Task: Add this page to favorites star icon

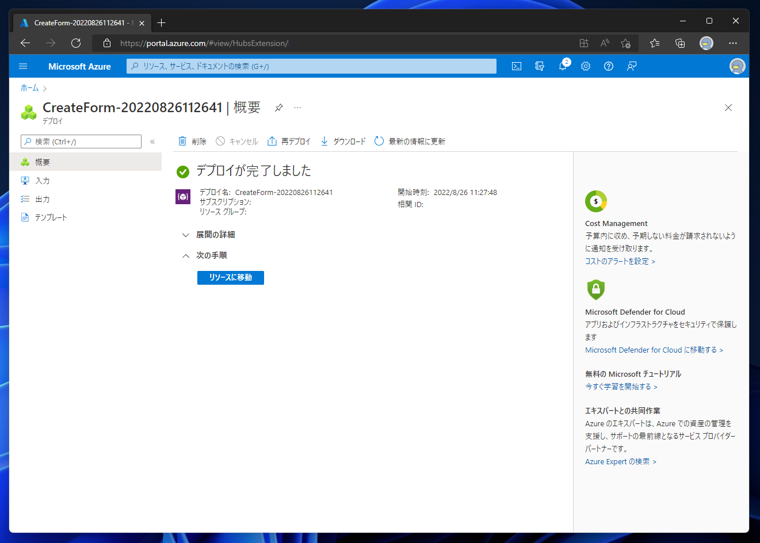Action: 626,43
